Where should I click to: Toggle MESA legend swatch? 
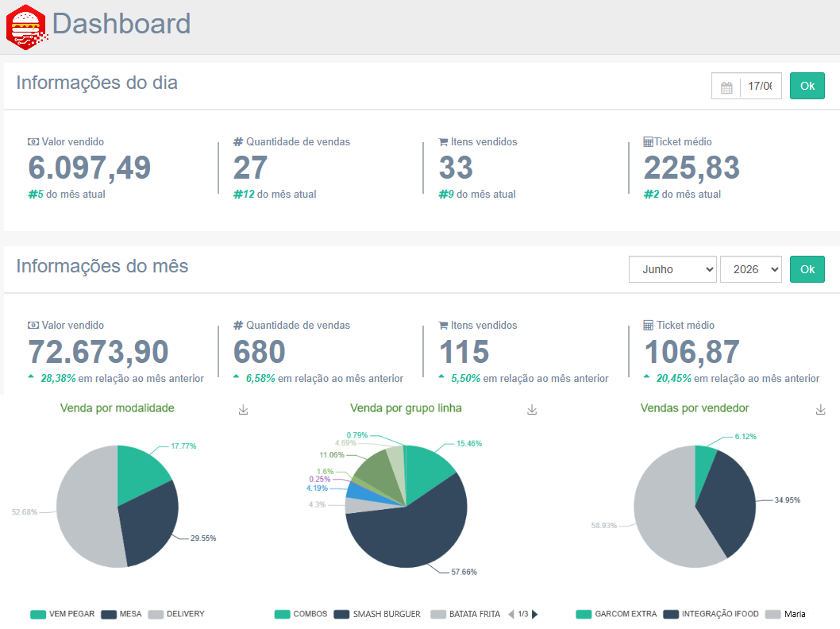tap(109, 615)
